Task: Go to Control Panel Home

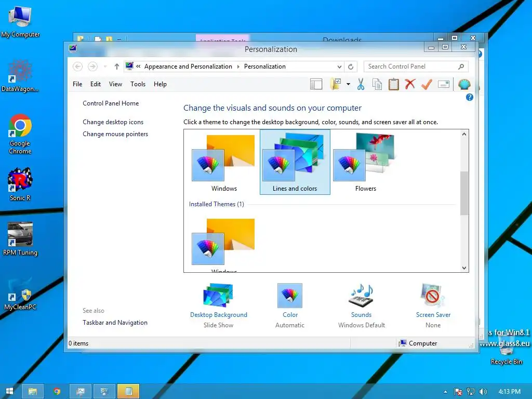Action: pos(111,103)
